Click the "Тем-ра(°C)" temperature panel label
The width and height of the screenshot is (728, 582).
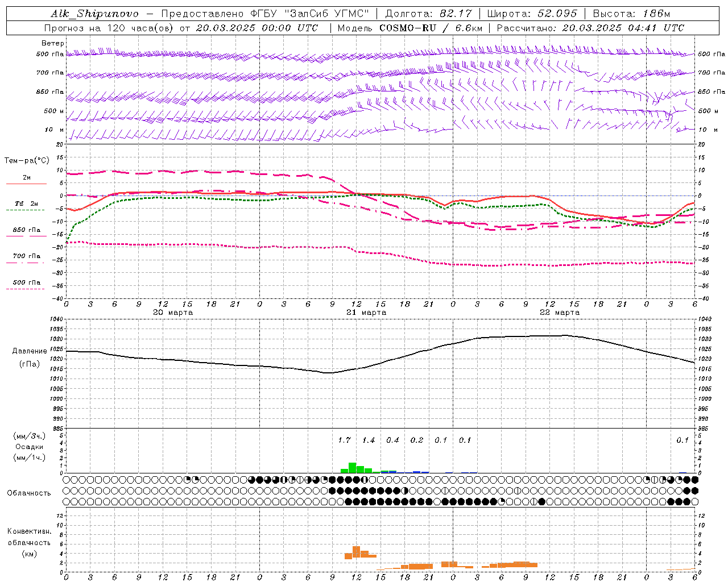coord(27,161)
